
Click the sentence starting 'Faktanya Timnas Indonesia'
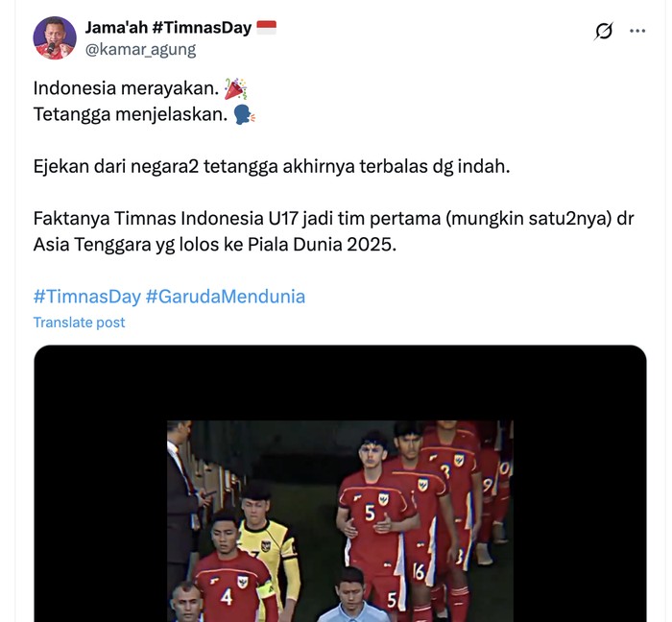[x=333, y=231]
